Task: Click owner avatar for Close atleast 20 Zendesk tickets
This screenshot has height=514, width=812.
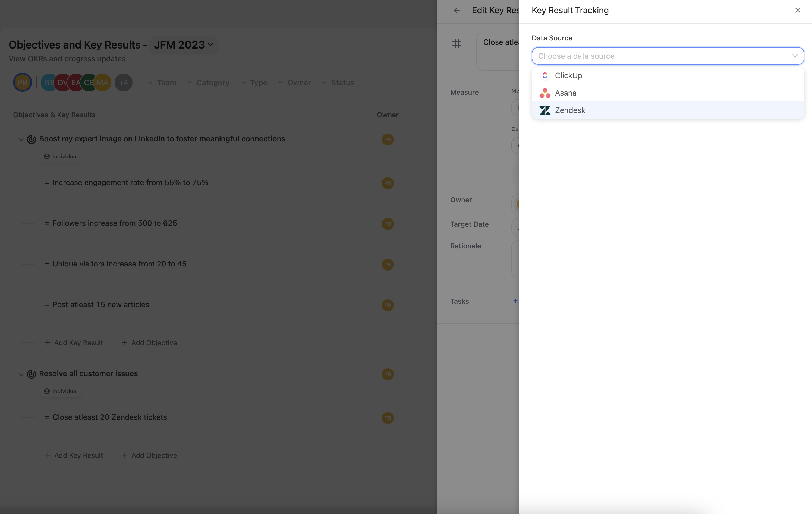Action: coord(388,418)
